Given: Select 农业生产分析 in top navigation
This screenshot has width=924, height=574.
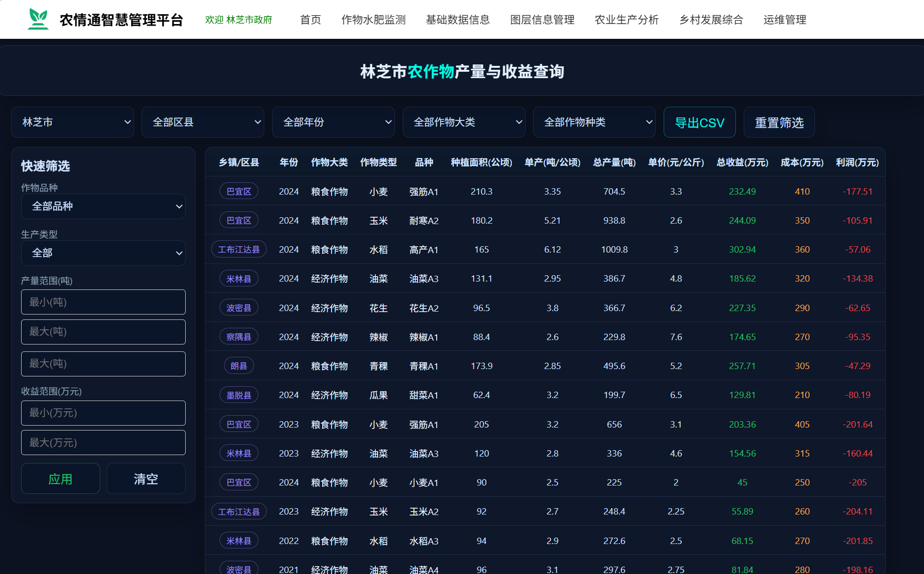Looking at the screenshot, I should (x=627, y=20).
